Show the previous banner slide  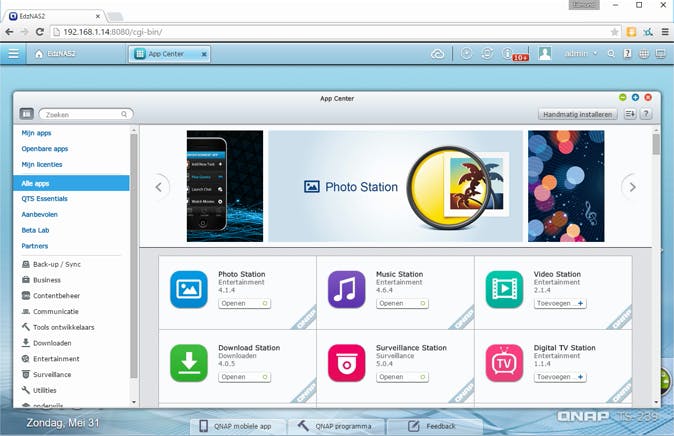tap(159, 187)
